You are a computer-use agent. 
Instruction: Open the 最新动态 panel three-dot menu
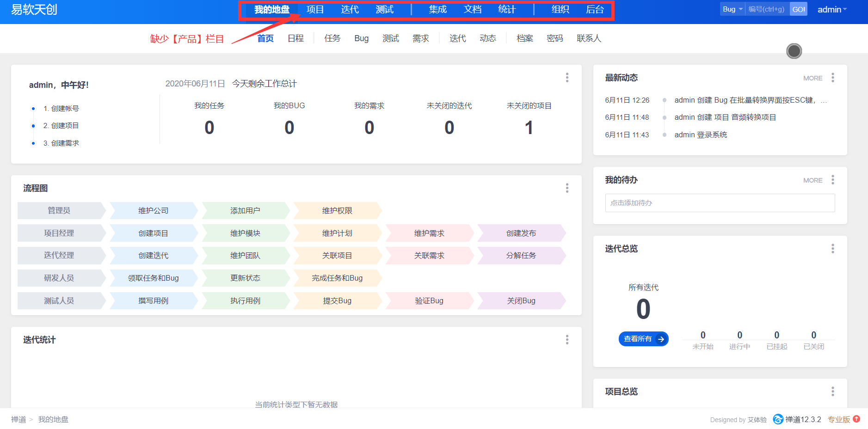(x=832, y=78)
